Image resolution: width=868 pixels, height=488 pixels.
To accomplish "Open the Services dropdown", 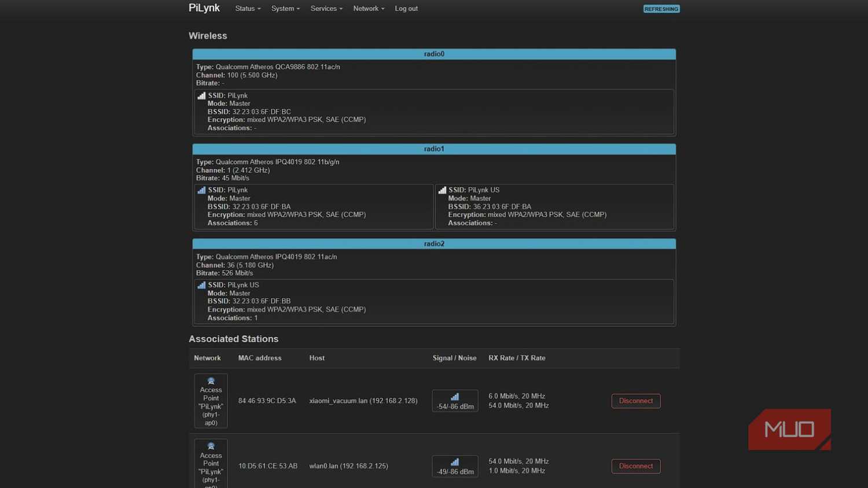I will pos(326,9).
